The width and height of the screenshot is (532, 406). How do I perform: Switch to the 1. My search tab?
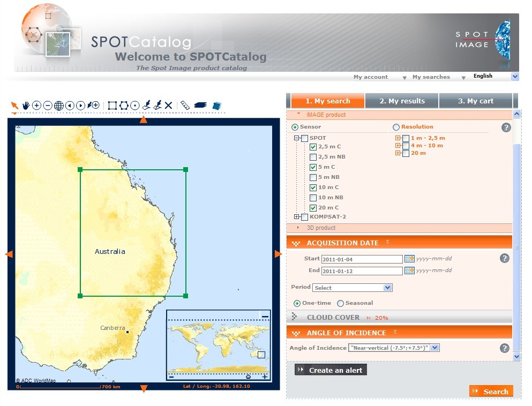[328, 101]
